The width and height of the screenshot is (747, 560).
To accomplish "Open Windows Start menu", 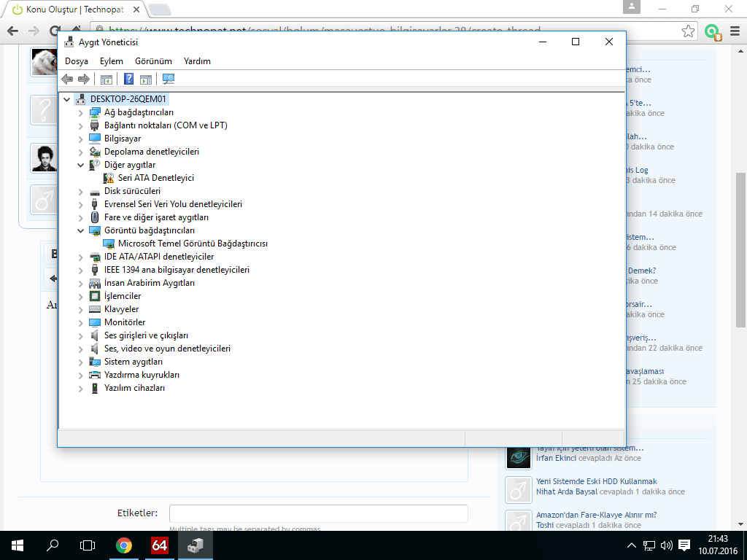I will (18, 545).
